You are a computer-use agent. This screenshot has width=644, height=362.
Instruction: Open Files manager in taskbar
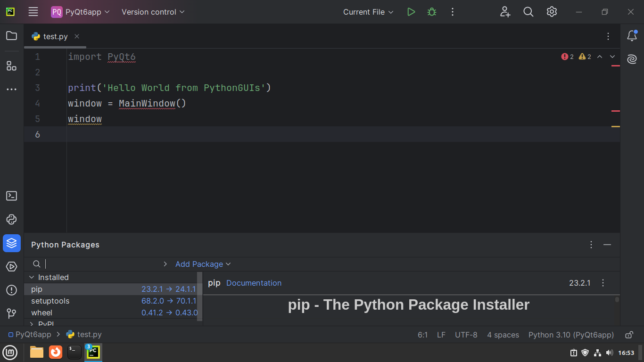(36, 352)
